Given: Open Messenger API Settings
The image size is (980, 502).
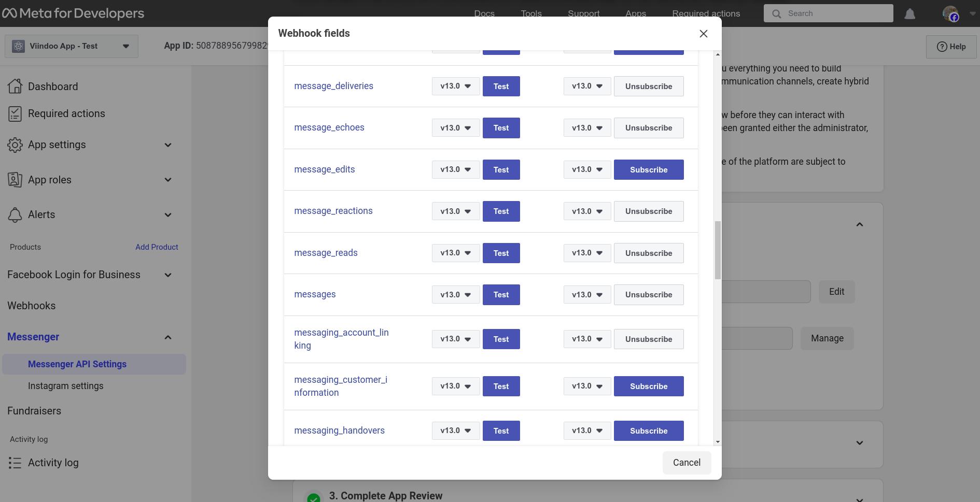Looking at the screenshot, I should point(94,364).
